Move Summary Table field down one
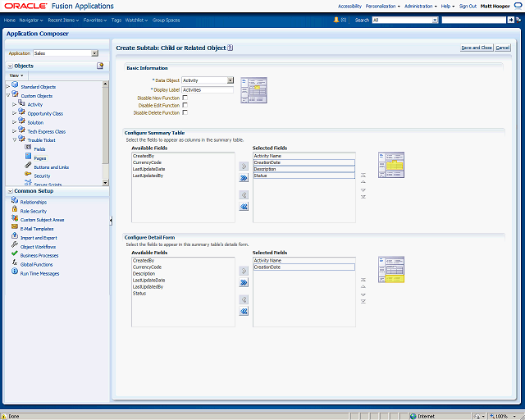525x420 pixels. [x=363, y=190]
